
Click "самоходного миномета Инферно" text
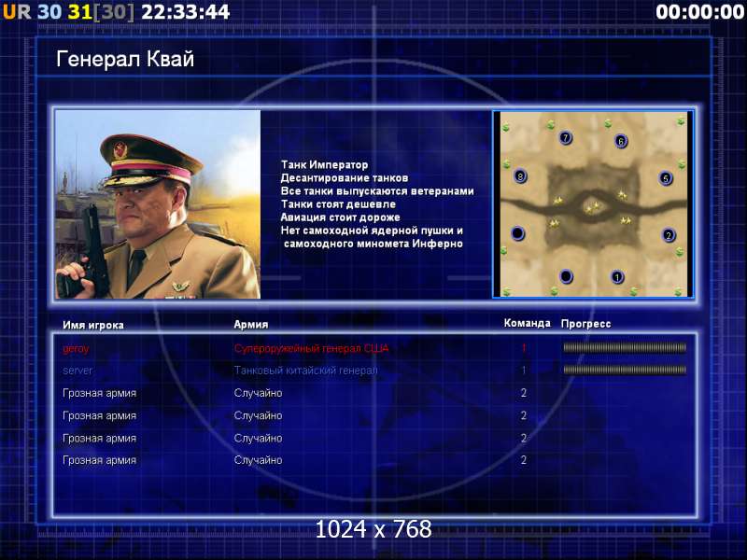(373, 244)
